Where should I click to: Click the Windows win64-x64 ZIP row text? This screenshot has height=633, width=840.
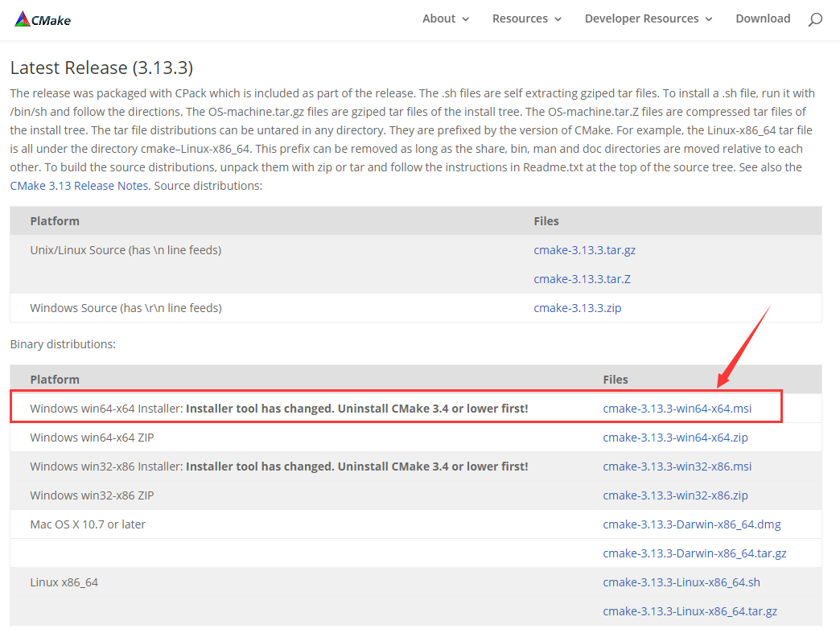click(93, 438)
